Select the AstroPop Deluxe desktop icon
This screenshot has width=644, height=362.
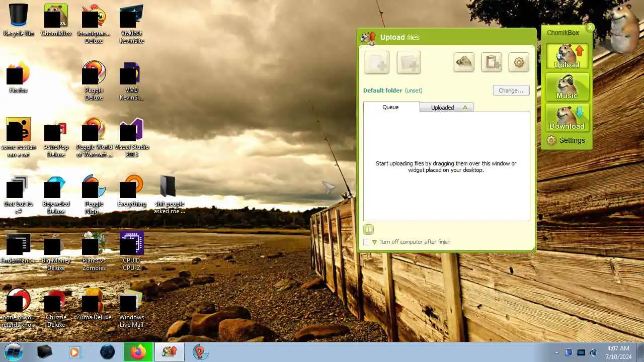[56, 137]
